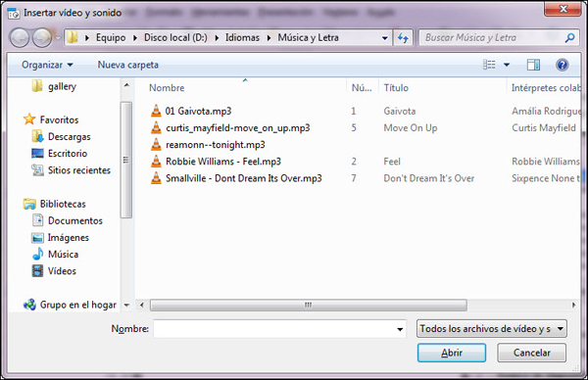Click the change view icon
Viewport: 588px width, 380px height.
pos(489,65)
